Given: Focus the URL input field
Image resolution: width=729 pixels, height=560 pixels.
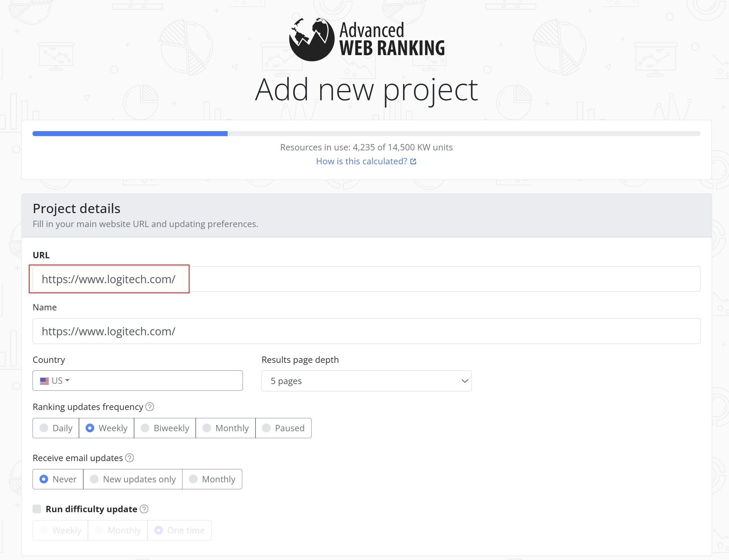Looking at the screenshot, I should (x=367, y=279).
